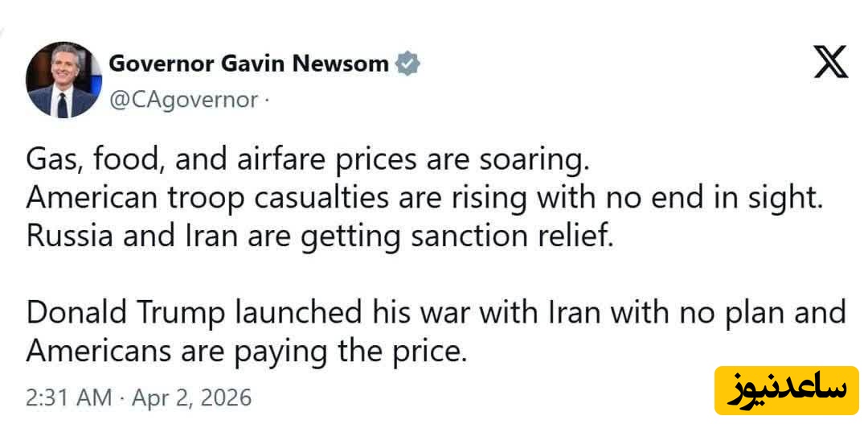Click the line starting with Donald Trump
This screenshot has height=424, width=868.
pos(436,313)
